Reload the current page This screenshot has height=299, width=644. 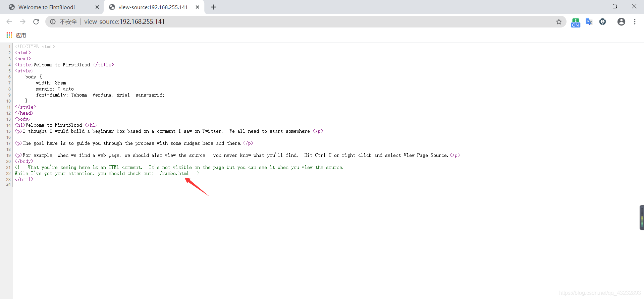click(x=36, y=22)
